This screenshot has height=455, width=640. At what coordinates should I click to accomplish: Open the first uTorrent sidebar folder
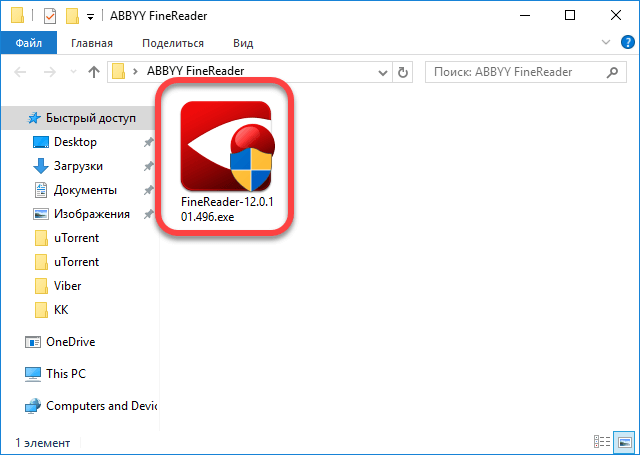76,238
